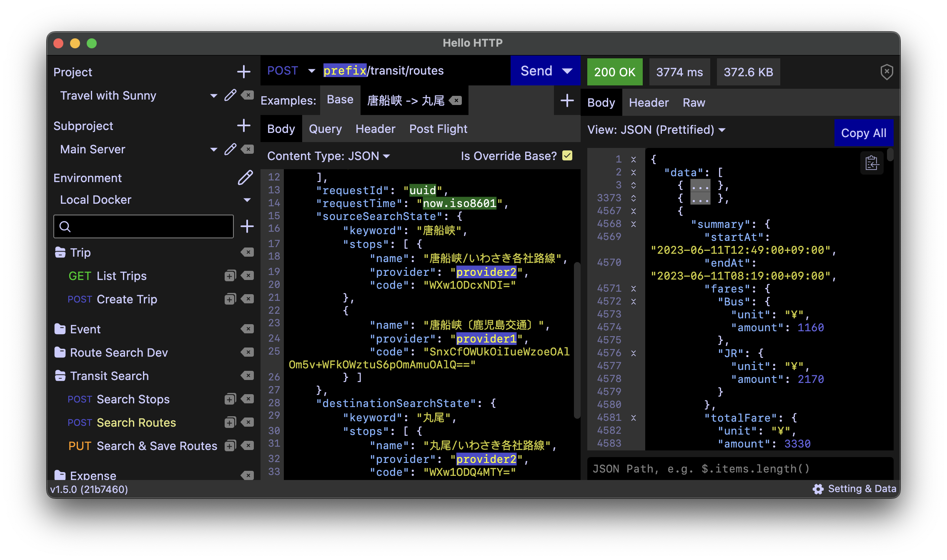Open the POST method dropdown arrow
Screen dimensions: 947x560
tap(311, 71)
